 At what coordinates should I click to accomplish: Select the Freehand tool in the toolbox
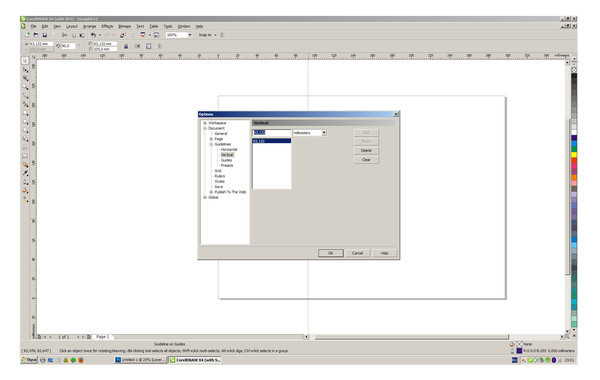(25, 95)
